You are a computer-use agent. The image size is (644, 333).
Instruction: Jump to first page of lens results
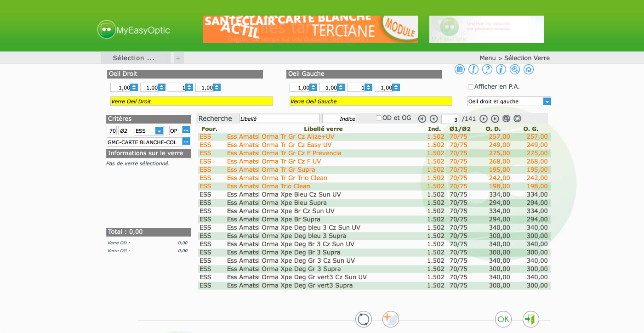tap(422, 119)
